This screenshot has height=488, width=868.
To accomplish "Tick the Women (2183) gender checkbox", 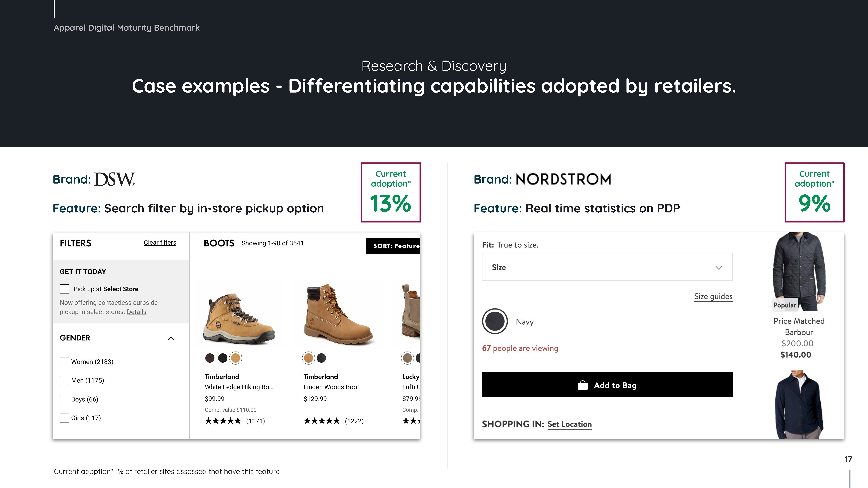I will (x=64, y=362).
